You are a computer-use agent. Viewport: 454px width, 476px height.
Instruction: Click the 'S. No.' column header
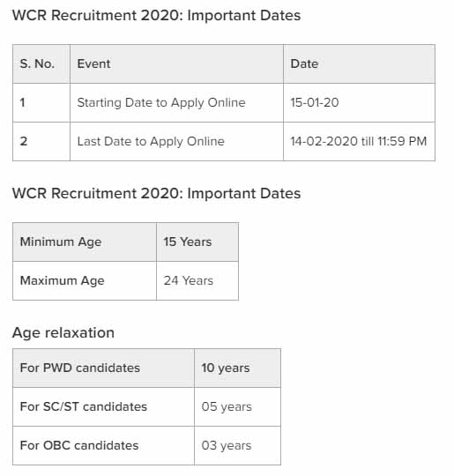41,64
